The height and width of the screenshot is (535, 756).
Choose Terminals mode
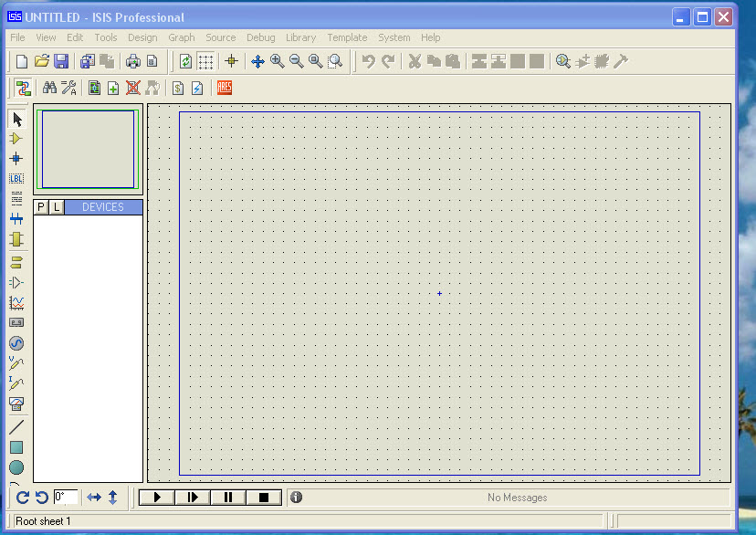pos(16,263)
